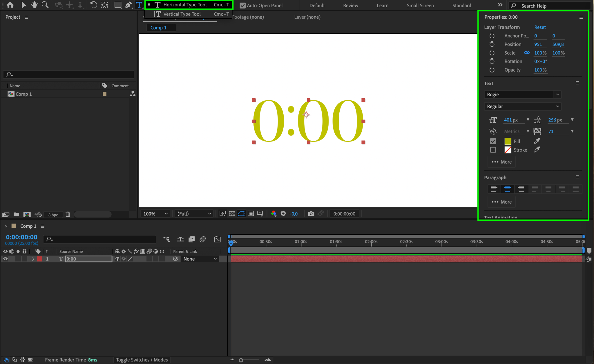
Task: Open the Regular font style dropdown
Action: pos(523,106)
